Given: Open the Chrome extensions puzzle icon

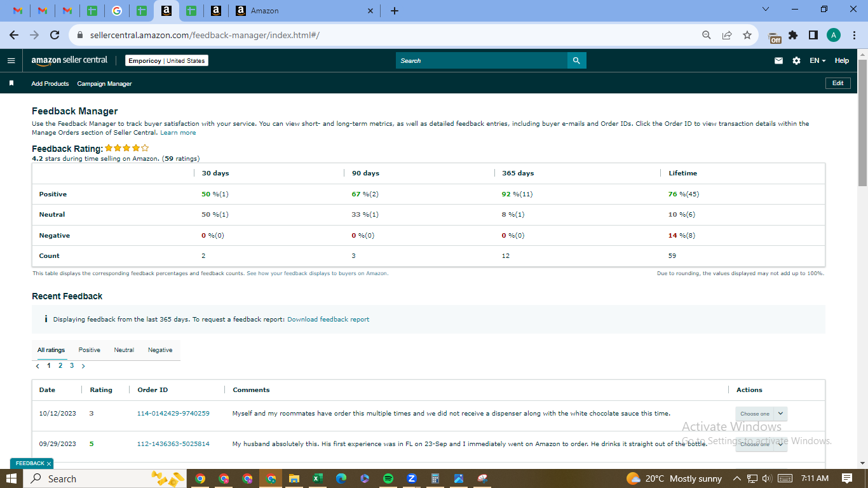Looking at the screenshot, I should 793,35.
